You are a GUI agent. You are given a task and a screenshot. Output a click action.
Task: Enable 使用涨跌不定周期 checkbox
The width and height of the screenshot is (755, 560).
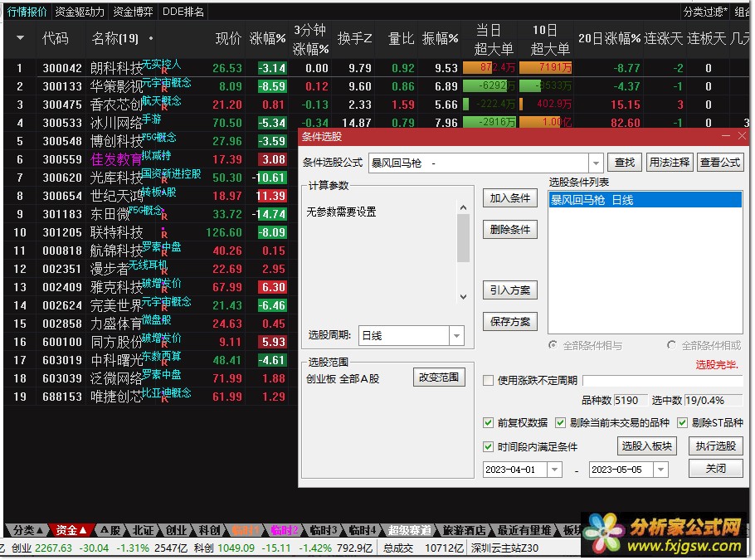tap(488, 381)
